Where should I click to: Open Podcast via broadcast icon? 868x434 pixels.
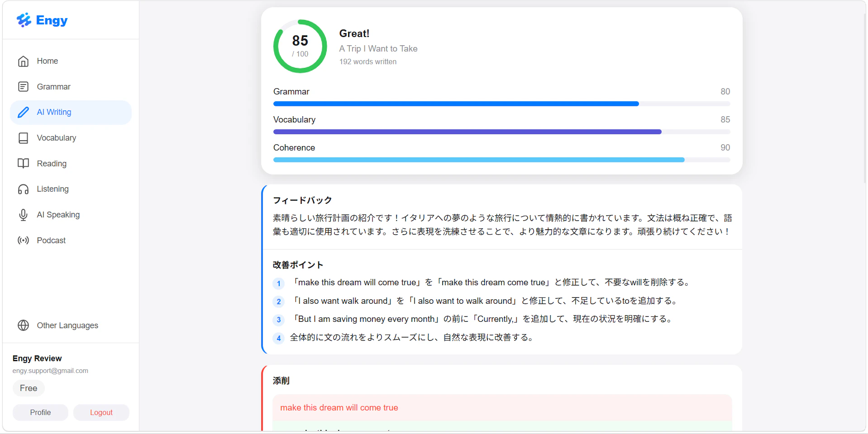(23, 240)
